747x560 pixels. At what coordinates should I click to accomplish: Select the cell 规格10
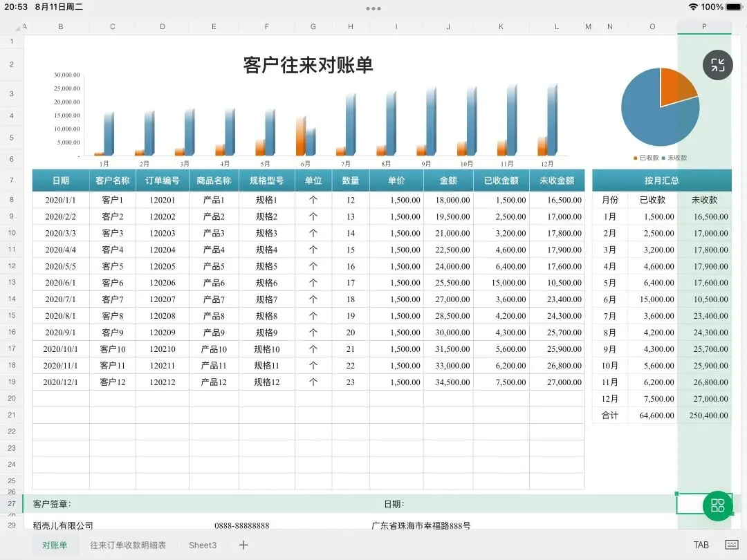[267, 349]
